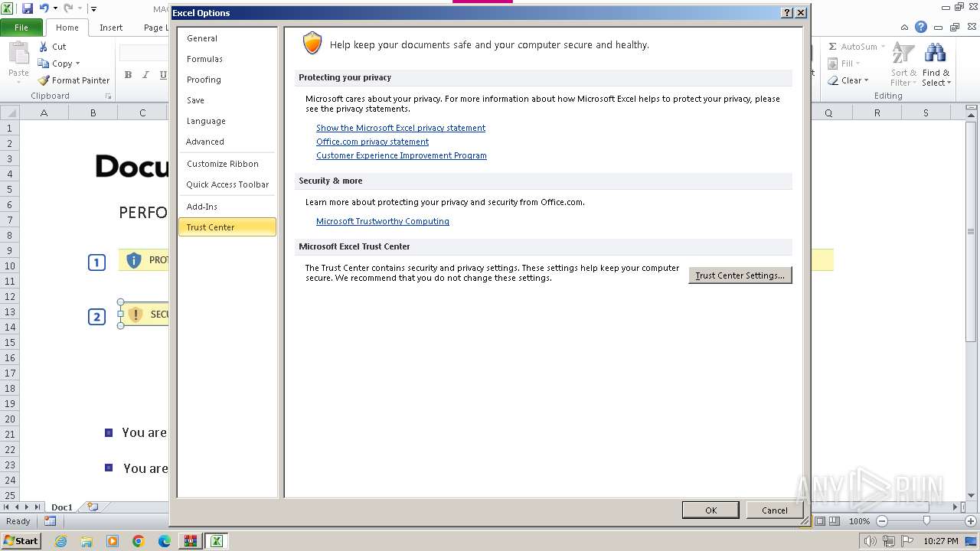Click the Action Center flag icon in system tray
The height and width of the screenshot is (551, 980).
pyautogui.click(x=906, y=541)
